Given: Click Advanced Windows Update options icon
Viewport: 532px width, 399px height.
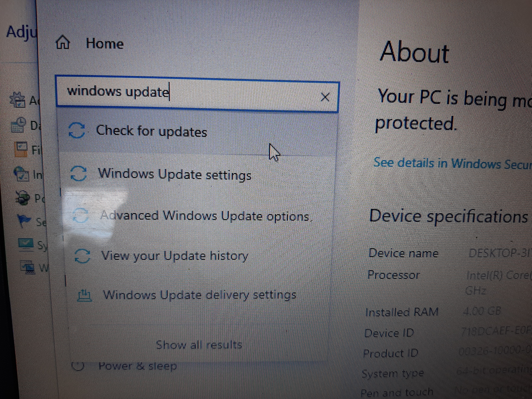Looking at the screenshot, I should (80, 215).
